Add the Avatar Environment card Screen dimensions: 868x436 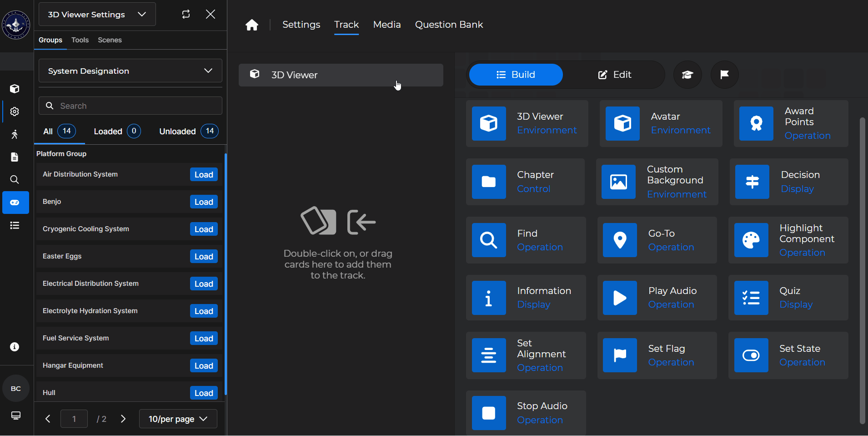(x=661, y=123)
